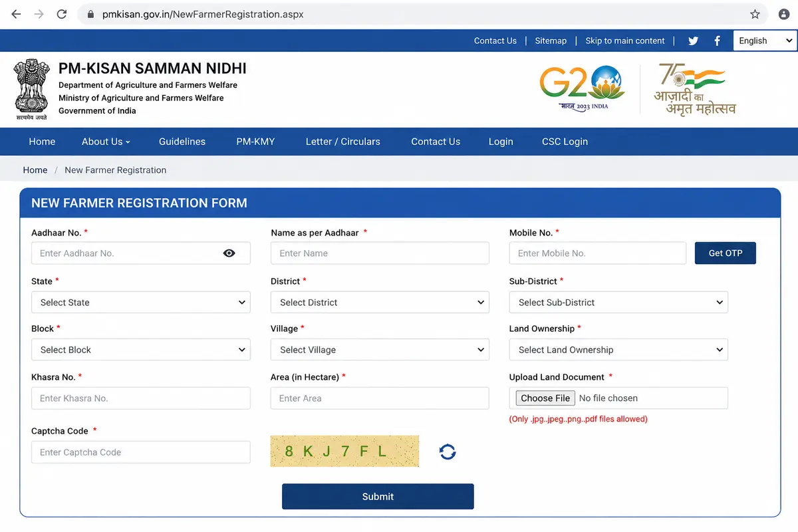Open the Guidelines menu item
This screenshot has width=798, height=532.
pos(182,142)
